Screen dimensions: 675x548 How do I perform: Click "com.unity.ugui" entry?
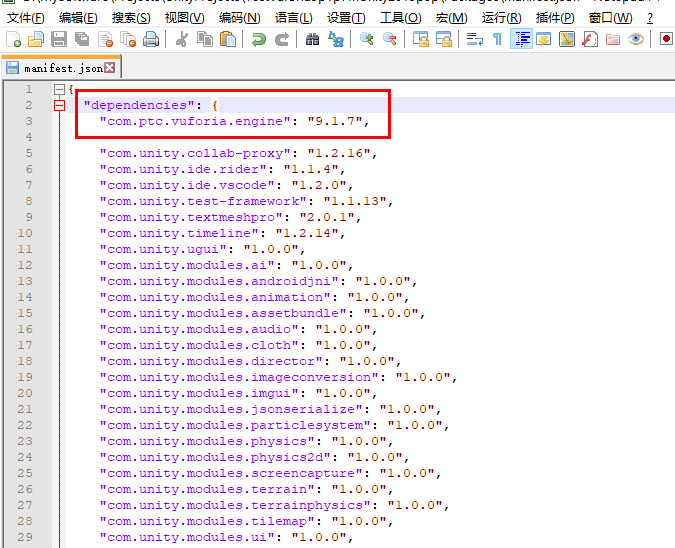coord(163,249)
